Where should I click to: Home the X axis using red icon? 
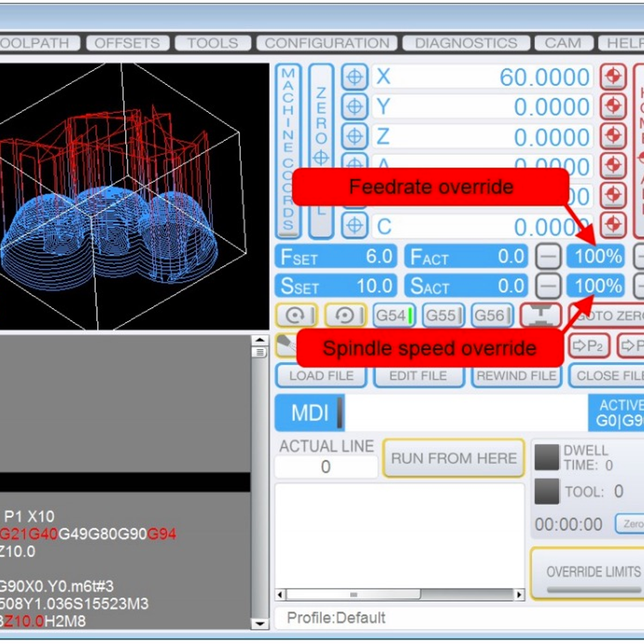[x=613, y=76]
